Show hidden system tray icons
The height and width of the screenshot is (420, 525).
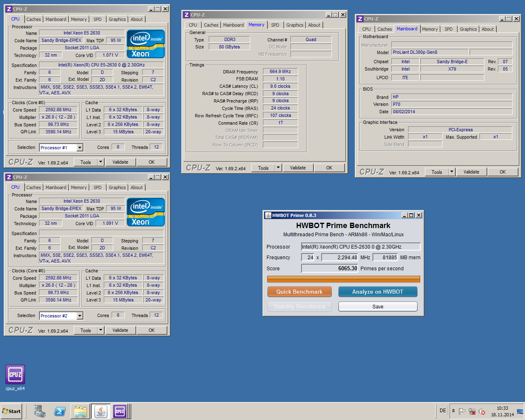(x=453, y=411)
